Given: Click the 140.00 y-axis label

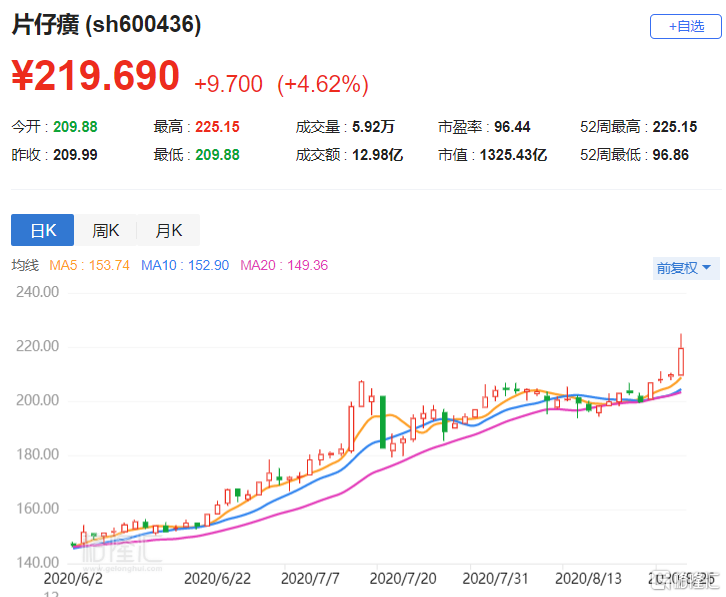Looking at the screenshot, I should pyautogui.click(x=38, y=563).
